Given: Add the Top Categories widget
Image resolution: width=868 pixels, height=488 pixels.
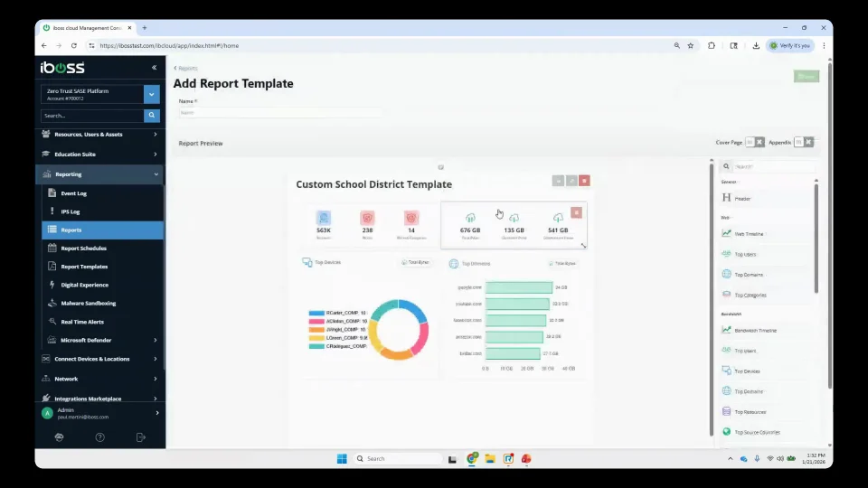Looking at the screenshot, I should click(x=750, y=296).
